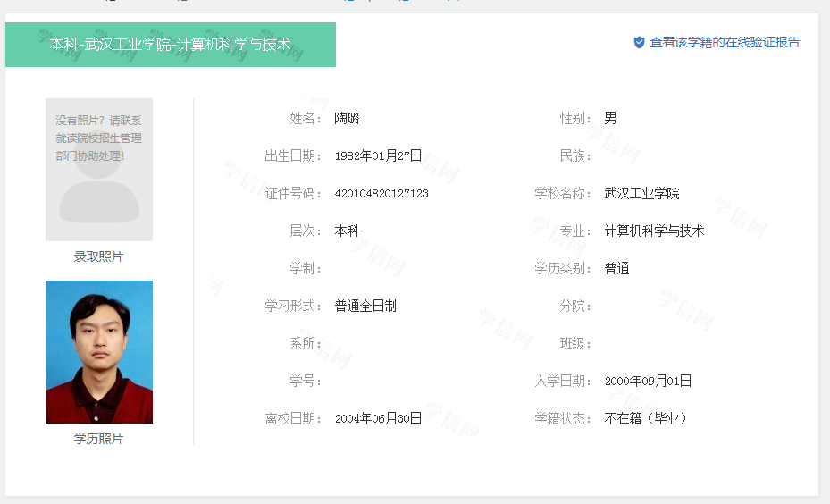Click the 证件号码 number value
The image size is (830, 504).
tap(381, 193)
